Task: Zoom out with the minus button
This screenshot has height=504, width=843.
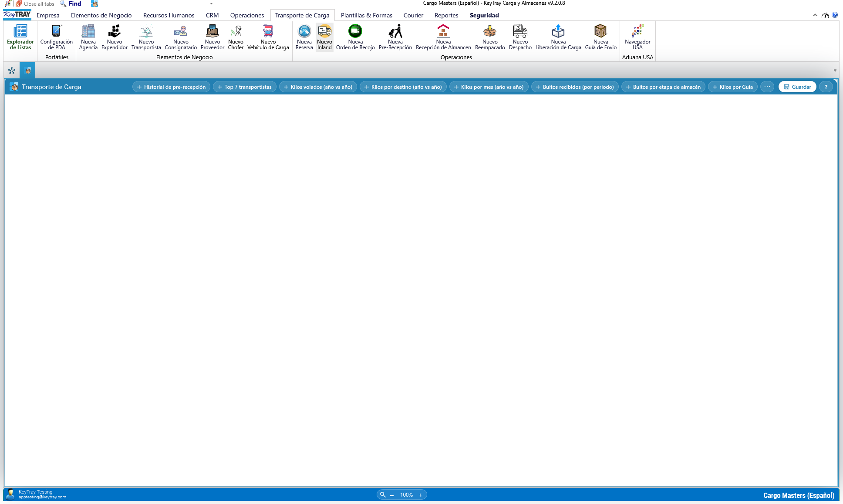Action: (392, 495)
